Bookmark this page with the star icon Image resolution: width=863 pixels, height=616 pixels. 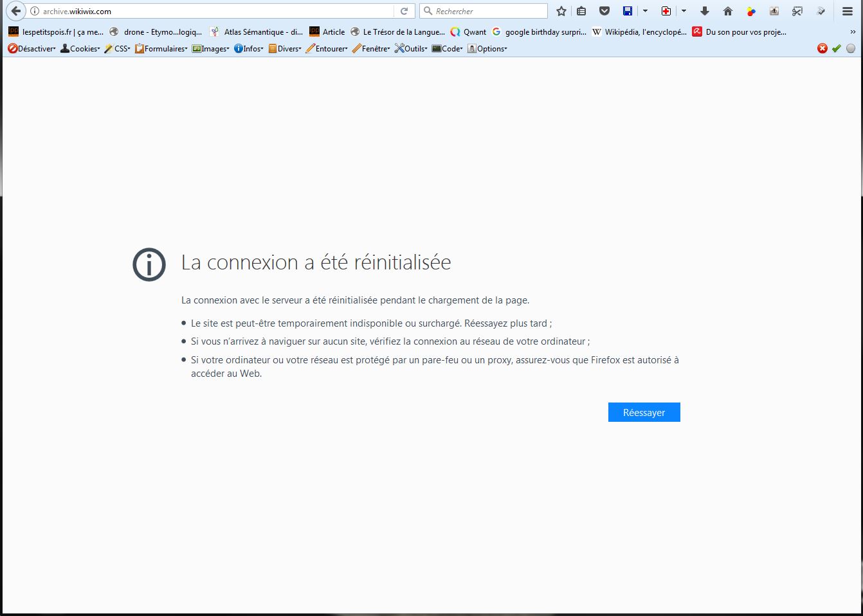pos(561,11)
